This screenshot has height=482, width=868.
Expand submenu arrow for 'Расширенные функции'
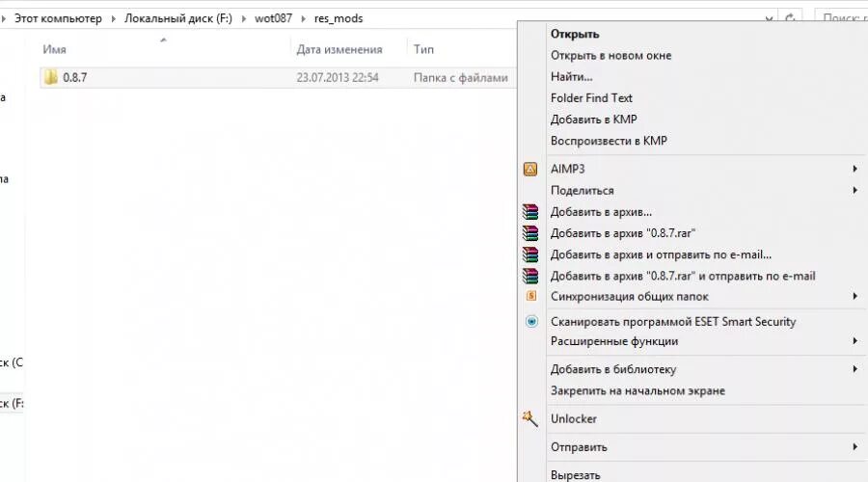pos(855,341)
